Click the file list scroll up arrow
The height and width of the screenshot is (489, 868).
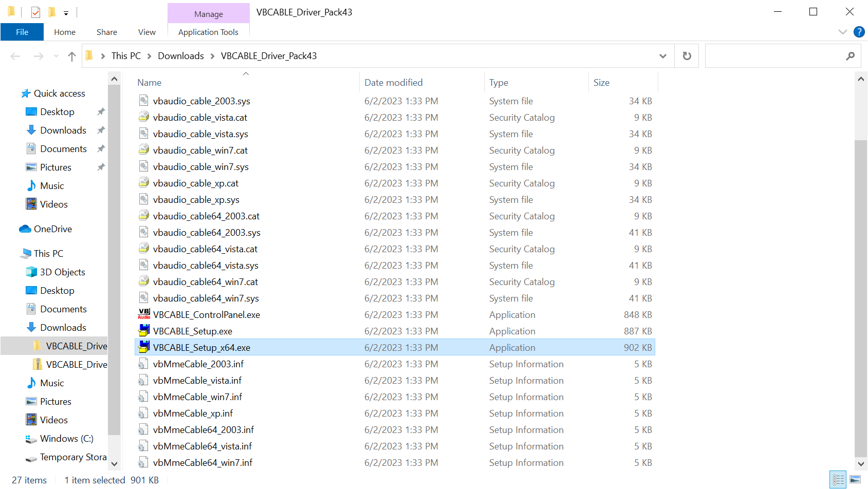861,79
